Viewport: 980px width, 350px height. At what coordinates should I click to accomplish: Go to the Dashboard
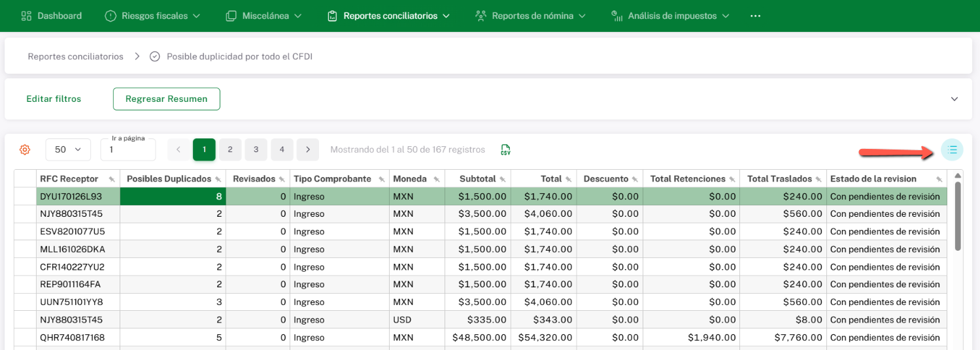[52, 16]
